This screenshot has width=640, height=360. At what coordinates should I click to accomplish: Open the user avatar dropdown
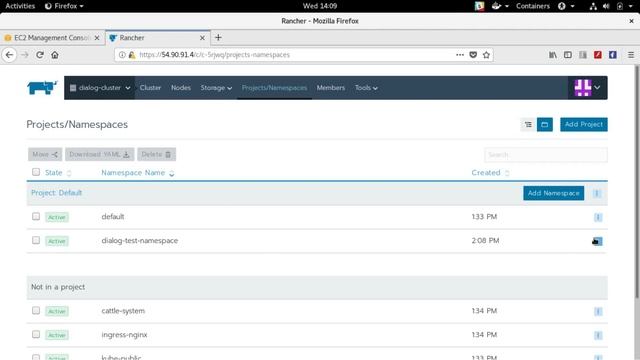(x=587, y=87)
